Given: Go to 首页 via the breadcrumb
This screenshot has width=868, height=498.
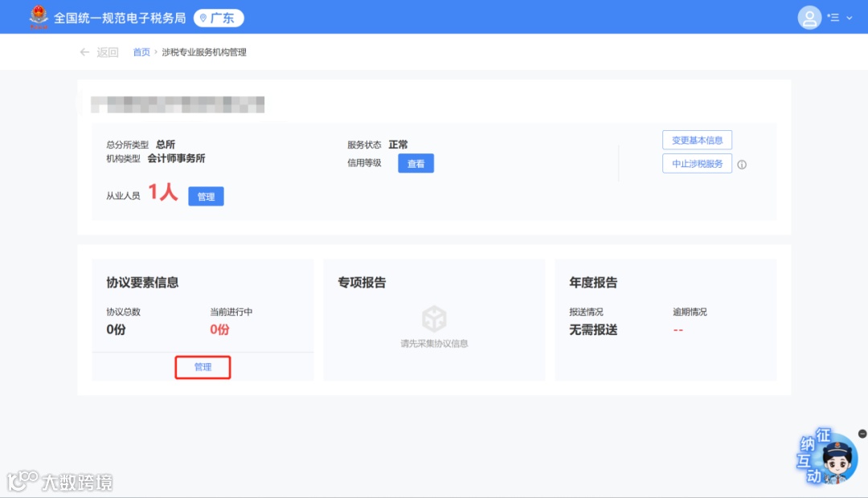Looking at the screenshot, I should (x=141, y=51).
